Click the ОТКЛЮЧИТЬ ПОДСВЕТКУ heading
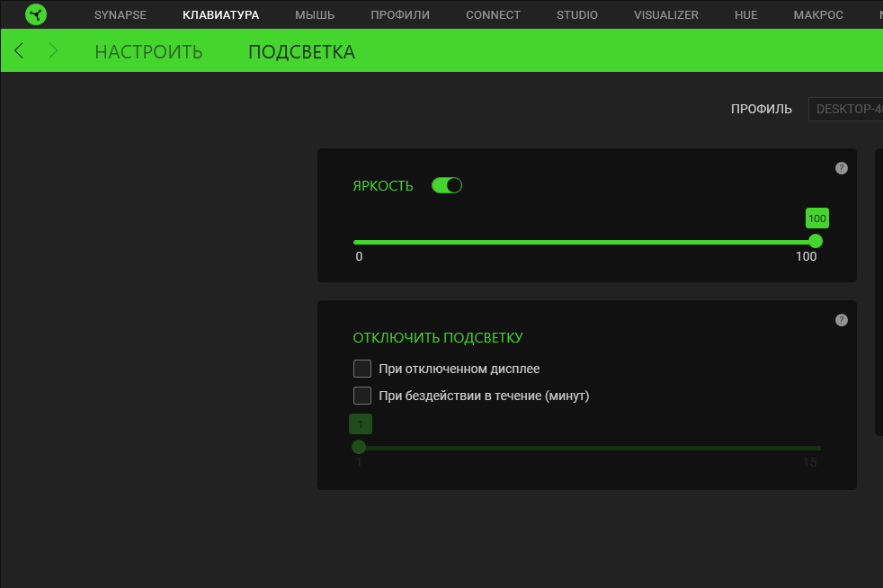883x588 pixels. pos(438,337)
